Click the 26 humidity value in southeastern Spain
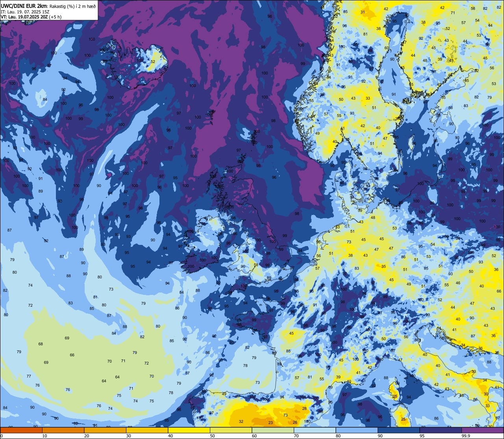The image size is (504, 439). (295, 422)
